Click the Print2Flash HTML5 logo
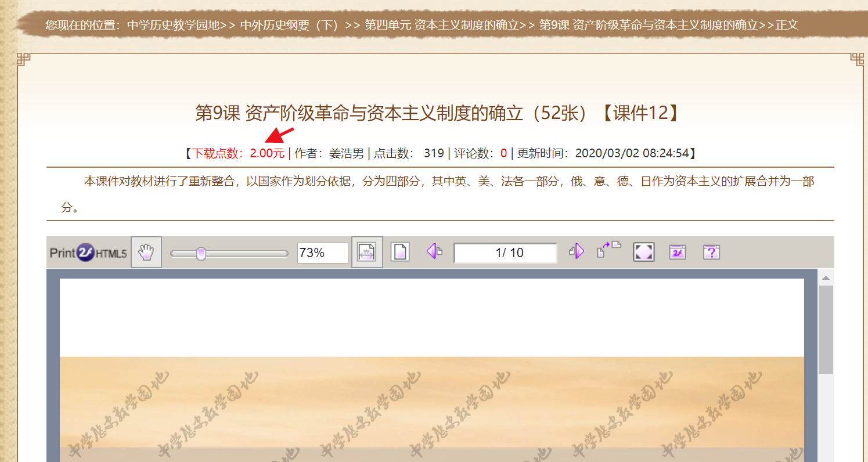 tap(88, 253)
